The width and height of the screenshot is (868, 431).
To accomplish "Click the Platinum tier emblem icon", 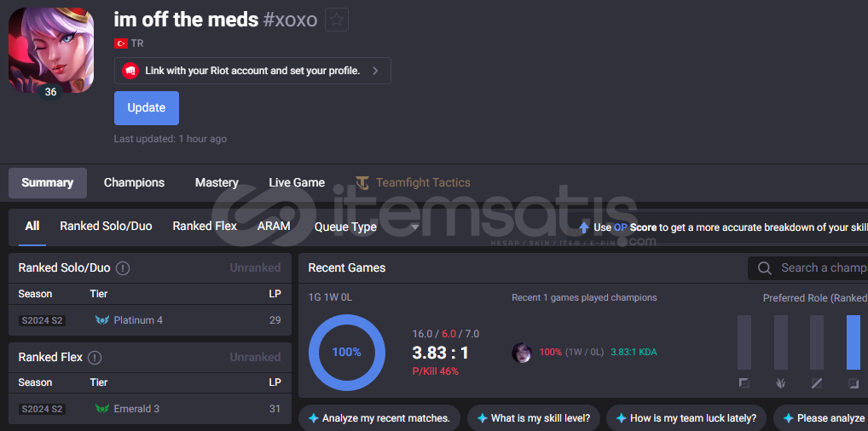I will [101, 320].
